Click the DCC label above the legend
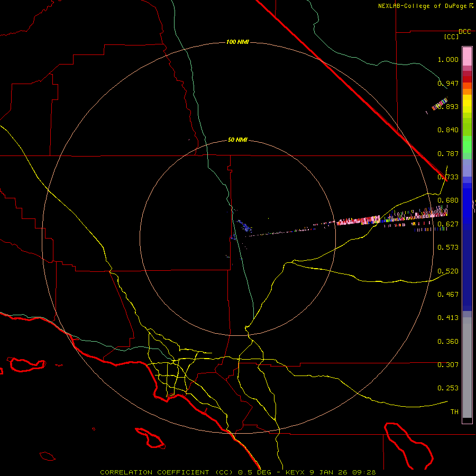 (465, 32)
